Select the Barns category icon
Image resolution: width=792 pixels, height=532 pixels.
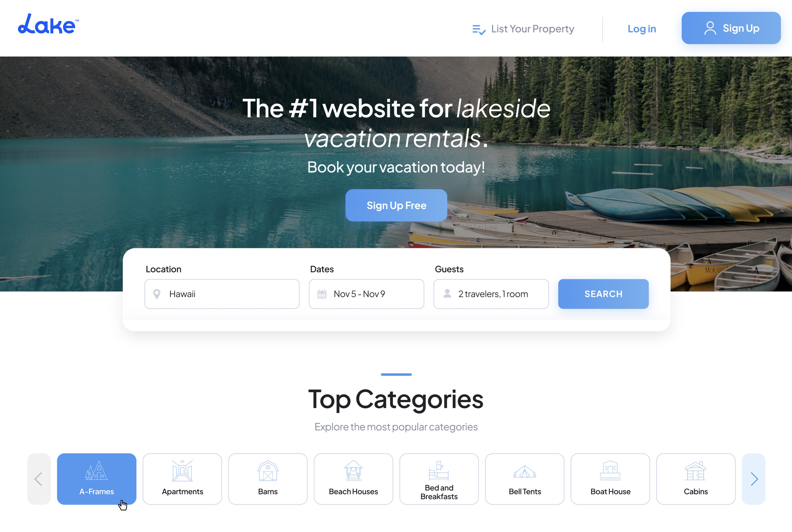268,471
